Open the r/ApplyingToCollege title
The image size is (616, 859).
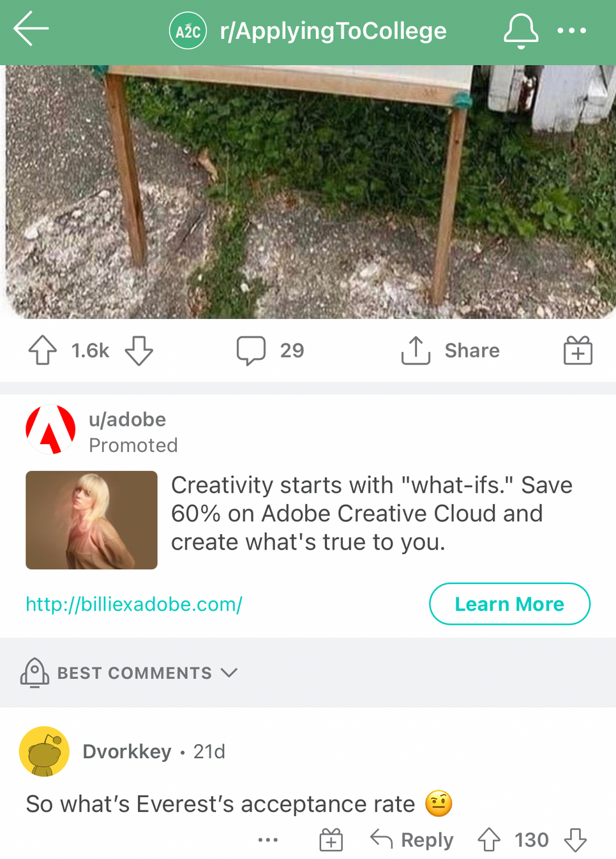[333, 31]
